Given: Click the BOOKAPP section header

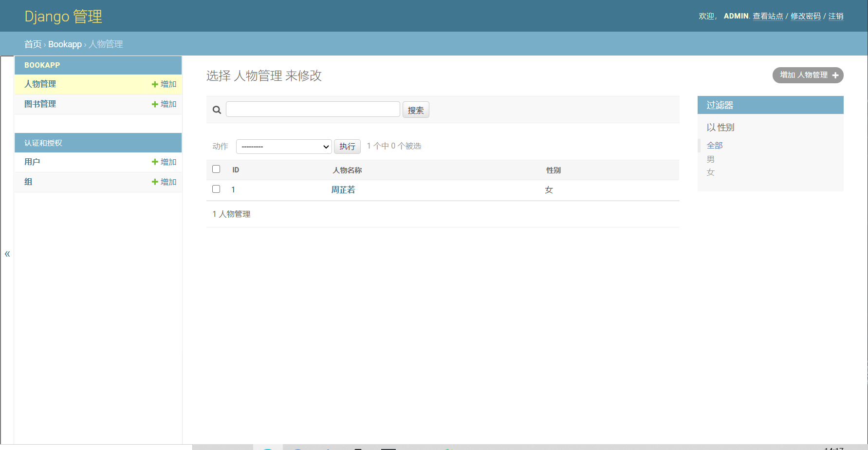Looking at the screenshot, I should [x=42, y=65].
